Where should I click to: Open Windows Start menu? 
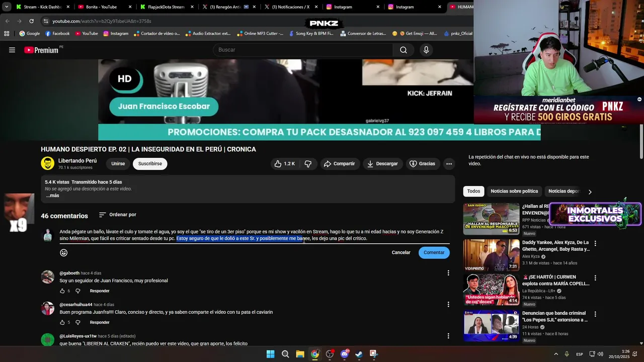coord(270,354)
